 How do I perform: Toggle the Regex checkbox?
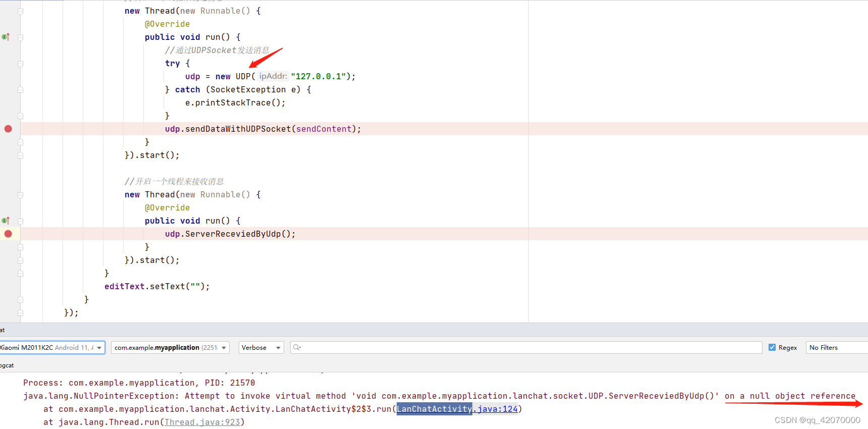772,347
